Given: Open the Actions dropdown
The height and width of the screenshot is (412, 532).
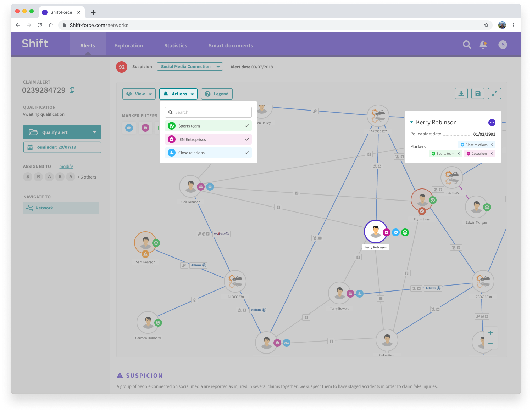Looking at the screenshot, I should (178, 94).
